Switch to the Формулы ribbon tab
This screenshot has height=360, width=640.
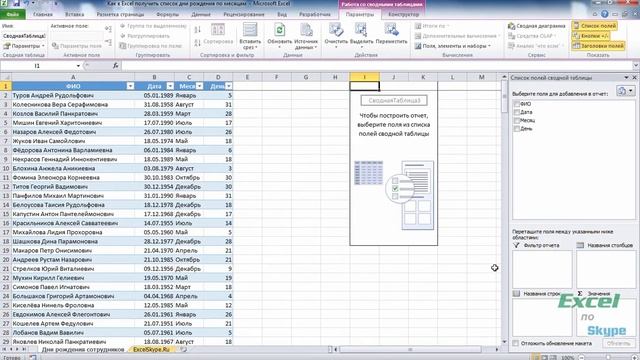[x=167, y=14]
